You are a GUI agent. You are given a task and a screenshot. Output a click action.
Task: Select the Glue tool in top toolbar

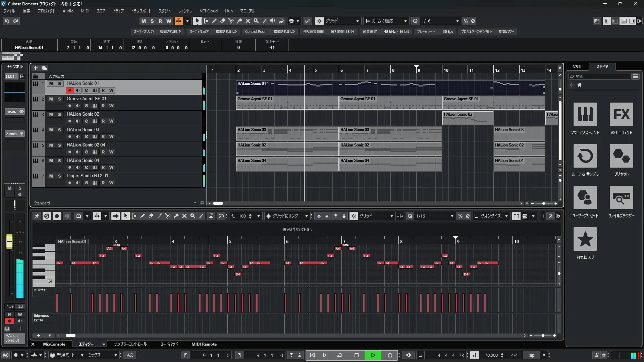[239, 21]
